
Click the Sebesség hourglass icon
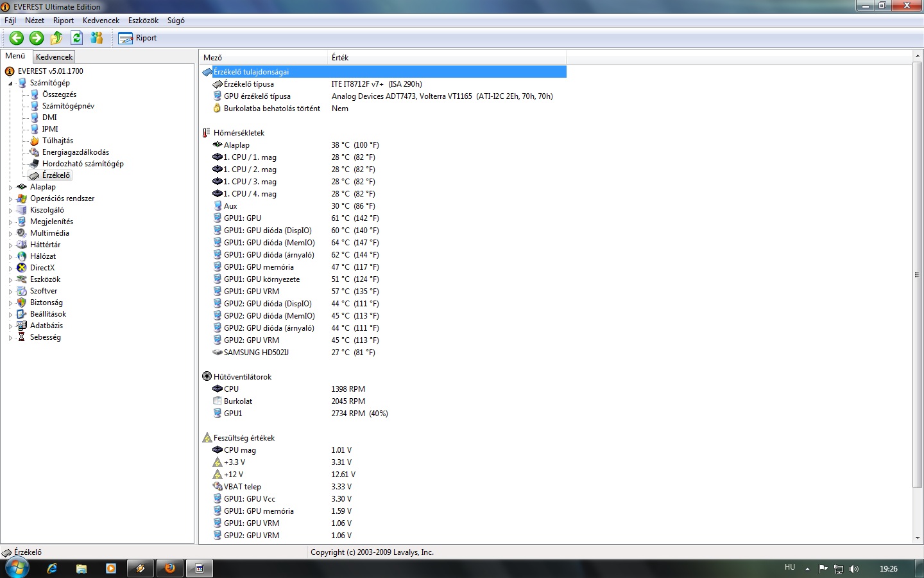click(x=22, y=337)
